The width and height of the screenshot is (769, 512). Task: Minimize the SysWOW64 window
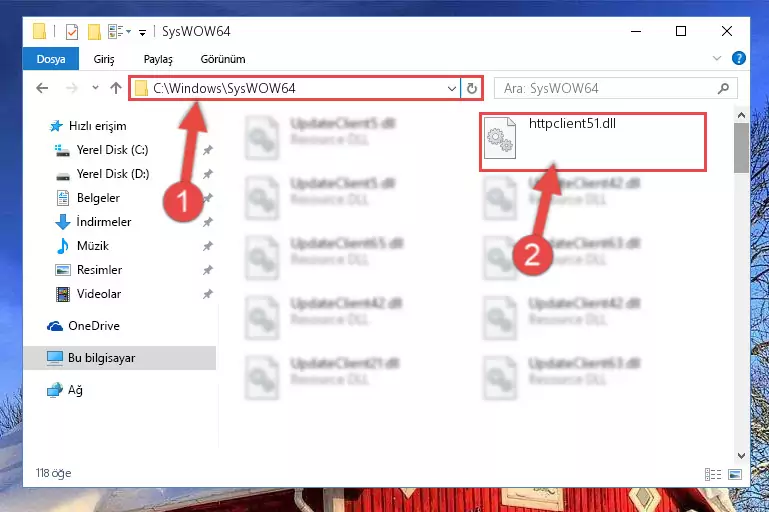click(636, 31)
